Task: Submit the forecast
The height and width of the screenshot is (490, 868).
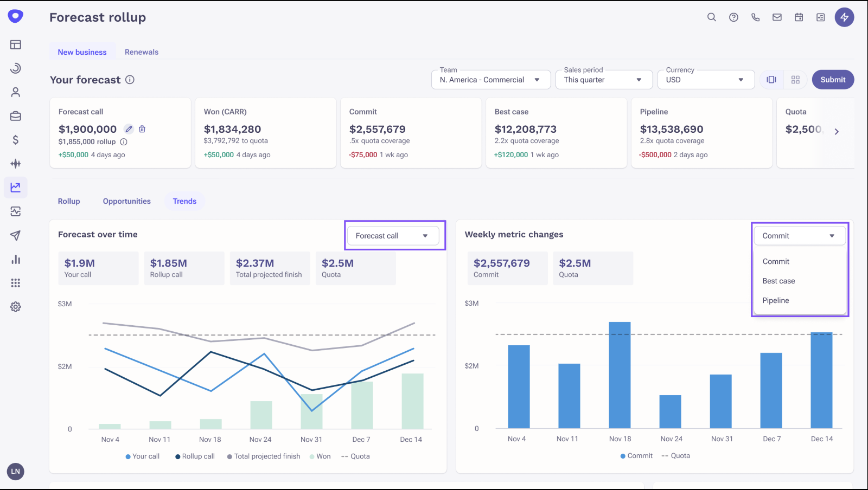Action: [x=833, y=80]
